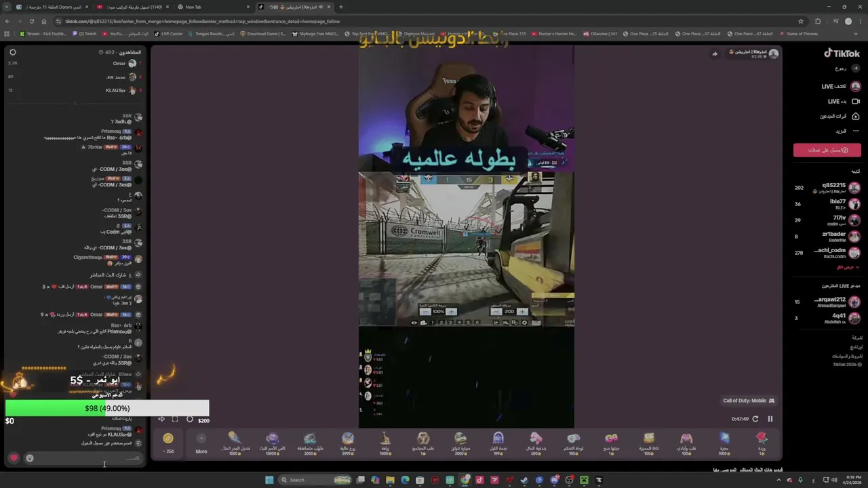The height and width of the screenshot is (488, 868).
Task: Open the Windows Start menu
Action: pyautogui.click(x=269, y=480)
